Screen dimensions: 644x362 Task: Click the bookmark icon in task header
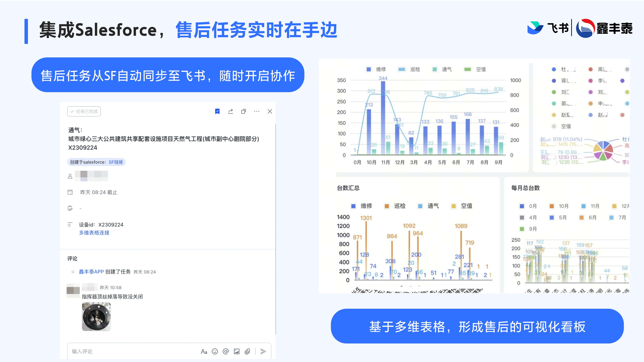click(x=217, y=111)
